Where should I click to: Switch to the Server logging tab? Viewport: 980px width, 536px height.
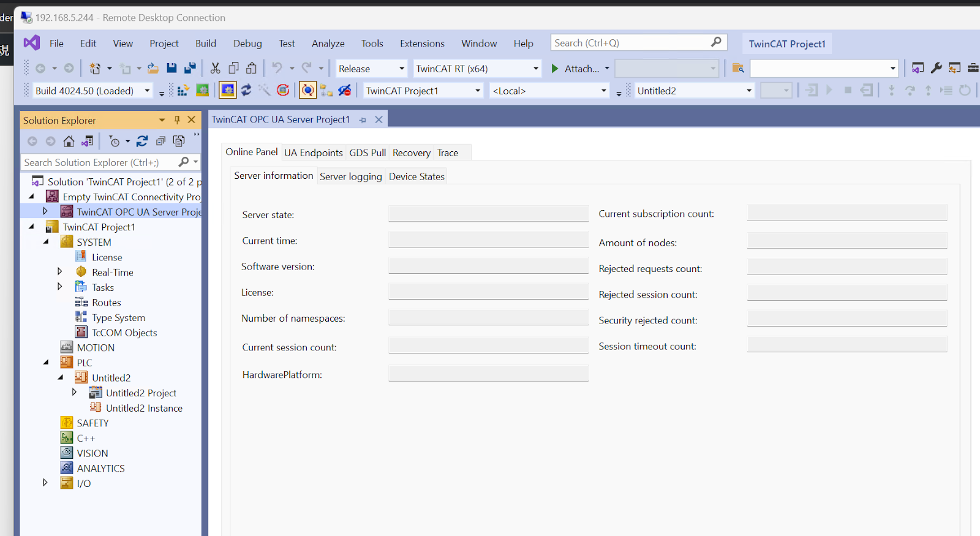click(351, 176)
